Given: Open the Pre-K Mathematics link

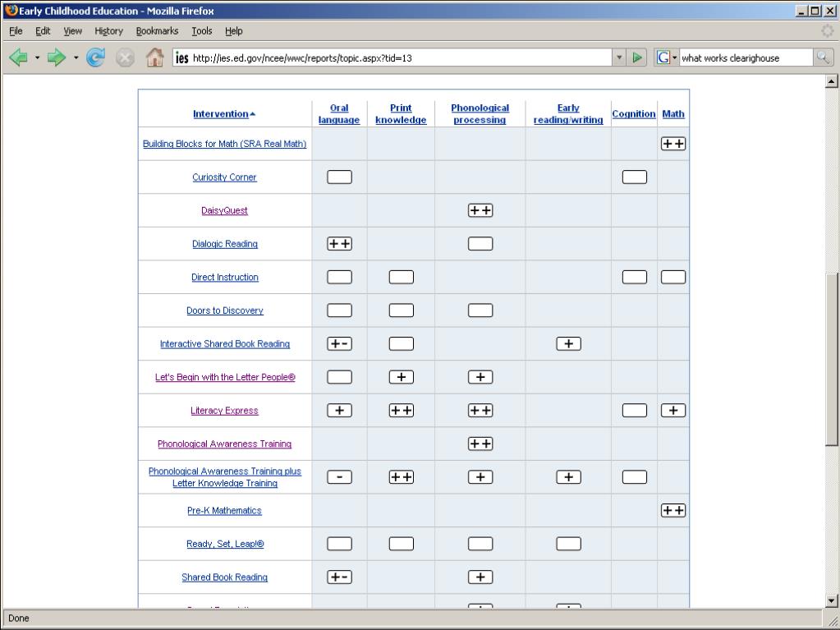Looking at the screenshot, I should [224, 511].
